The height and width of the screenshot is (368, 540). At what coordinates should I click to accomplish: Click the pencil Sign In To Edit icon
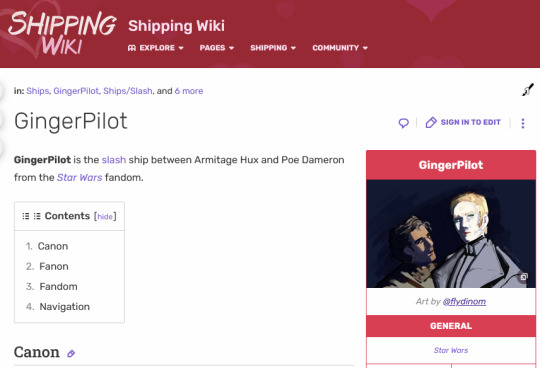coord(431,122)
